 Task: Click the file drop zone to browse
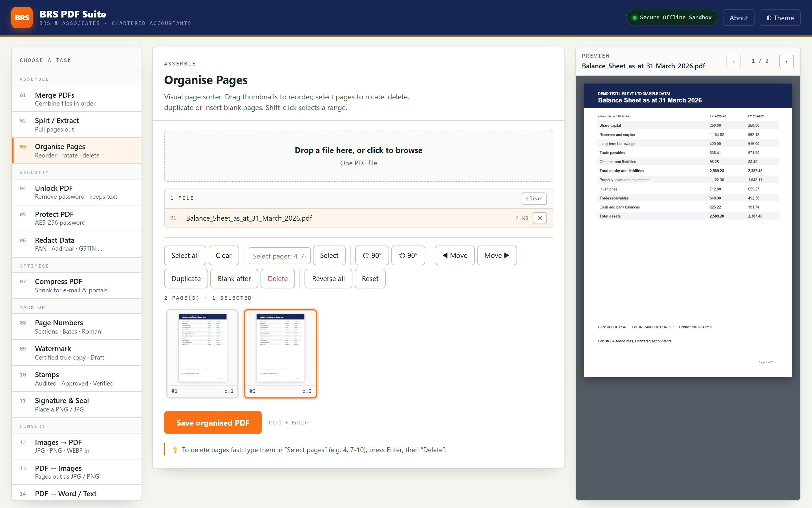pyautogui.click(x=358, y=156)
